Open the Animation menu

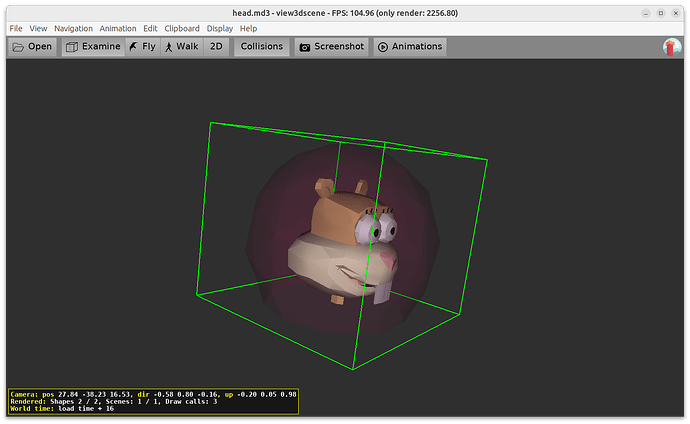click(118, 29)
